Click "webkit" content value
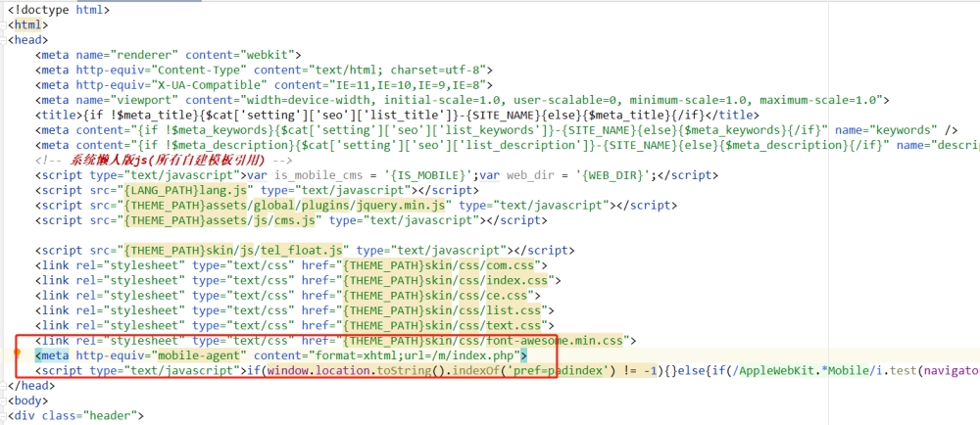 269,55
